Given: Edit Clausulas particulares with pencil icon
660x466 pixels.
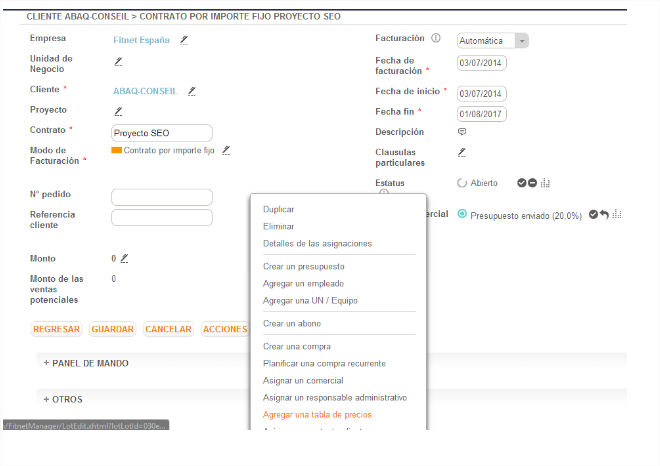Looking at the screenshot, I should coord(462,152).
